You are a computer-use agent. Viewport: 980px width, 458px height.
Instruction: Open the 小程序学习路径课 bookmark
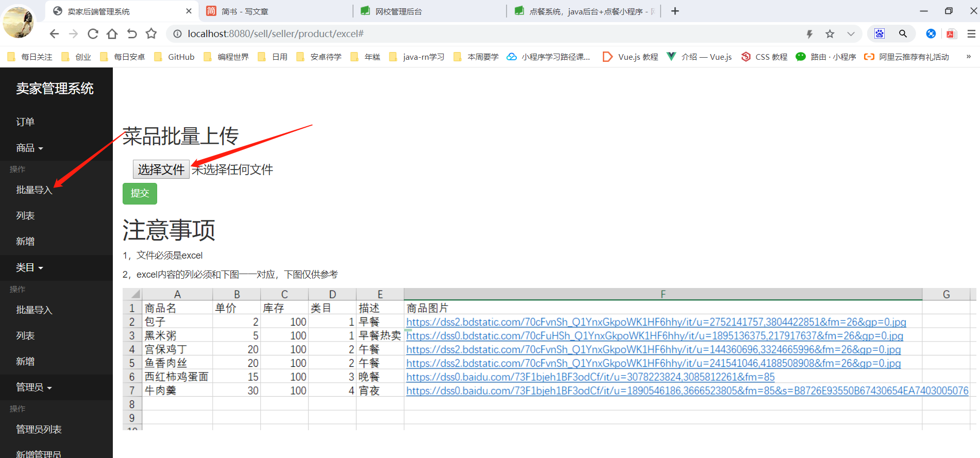[549, 57]
